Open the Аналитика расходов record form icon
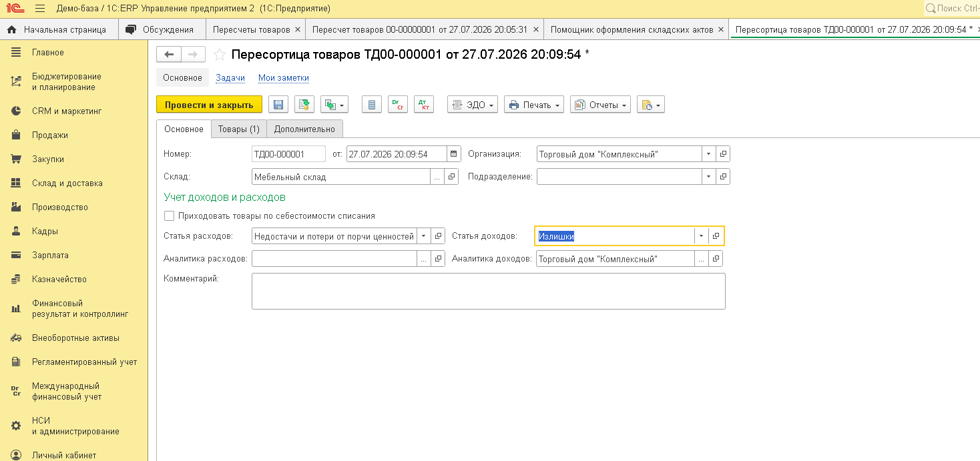The width and height of the screenshot is (980, 461). tap(439, 259)
